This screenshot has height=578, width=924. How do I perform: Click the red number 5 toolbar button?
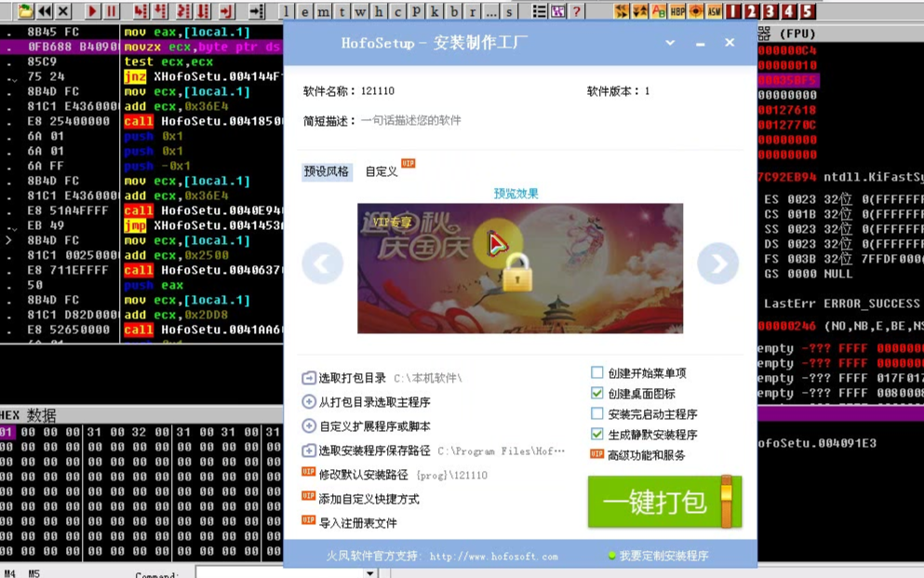pos(808,10)
